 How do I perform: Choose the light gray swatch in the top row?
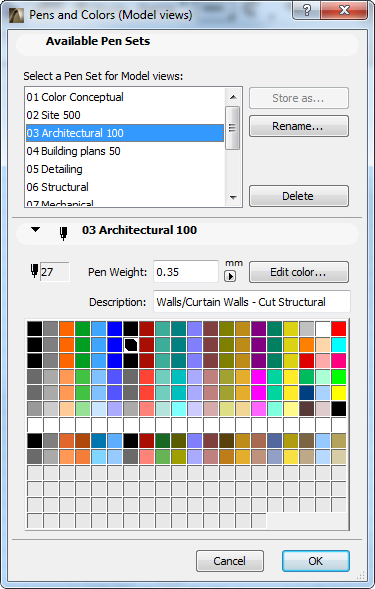(307, 329)
